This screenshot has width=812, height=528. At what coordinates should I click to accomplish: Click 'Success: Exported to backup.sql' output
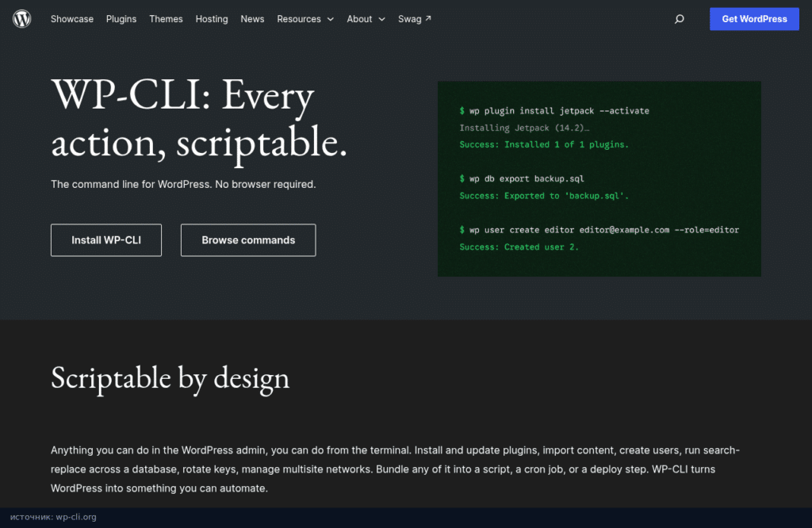click(544, 196)
